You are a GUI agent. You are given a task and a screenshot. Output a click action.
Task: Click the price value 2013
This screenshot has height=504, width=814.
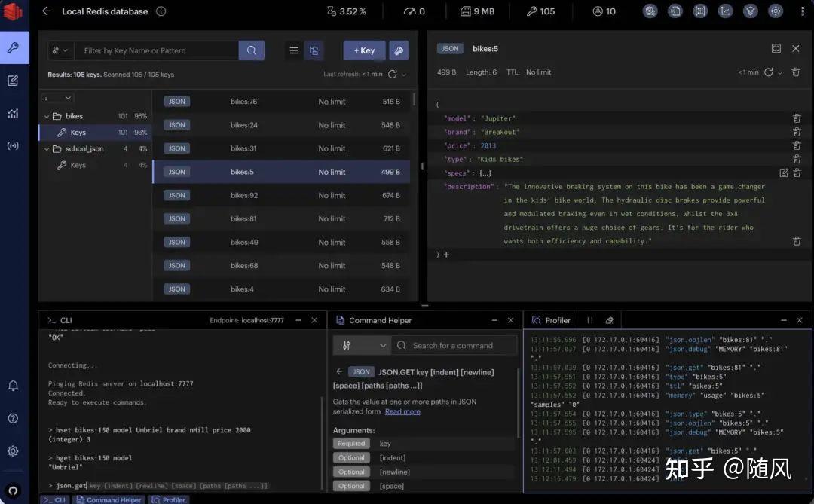point(488,145)
